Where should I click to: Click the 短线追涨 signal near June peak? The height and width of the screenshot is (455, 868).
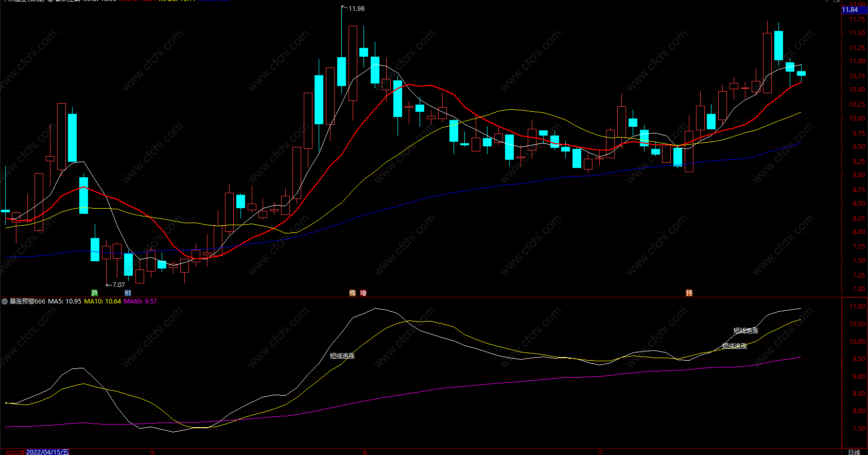pyautogui.click(x=342, y=356)
